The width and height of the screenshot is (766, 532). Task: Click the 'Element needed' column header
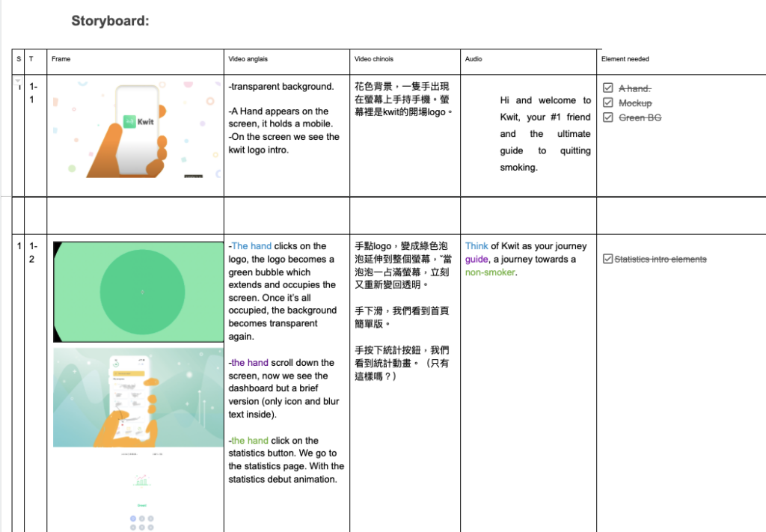[625, 59]
